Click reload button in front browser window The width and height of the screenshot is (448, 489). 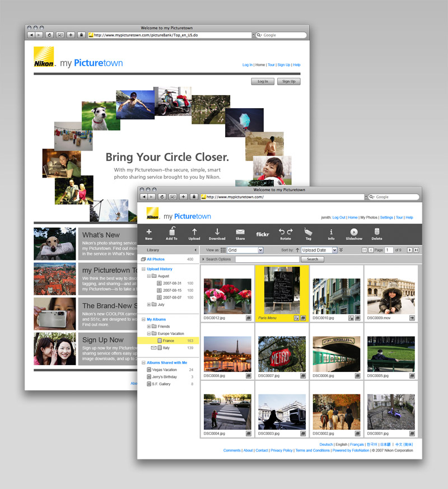pos(162,197)
